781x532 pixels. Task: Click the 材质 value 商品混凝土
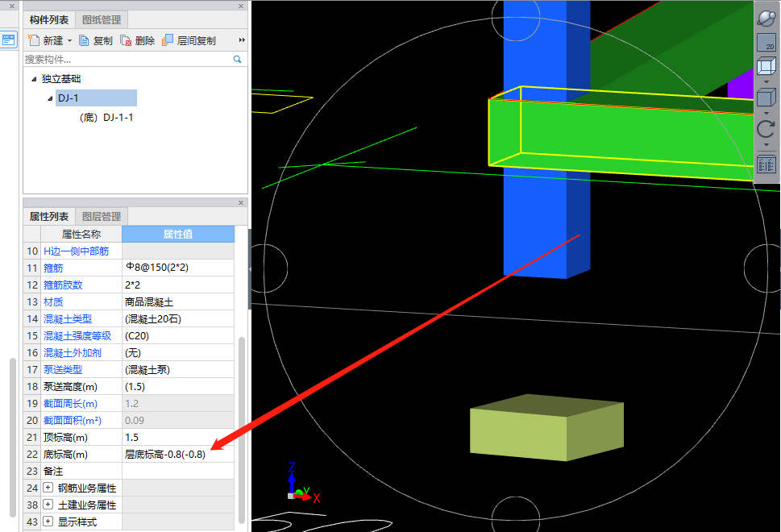[178, 301]
